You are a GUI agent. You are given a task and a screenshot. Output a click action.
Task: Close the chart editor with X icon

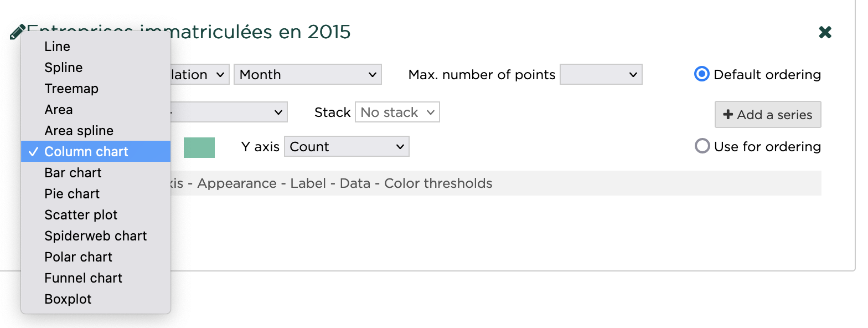pyautogui.click(x=825, y=33)
